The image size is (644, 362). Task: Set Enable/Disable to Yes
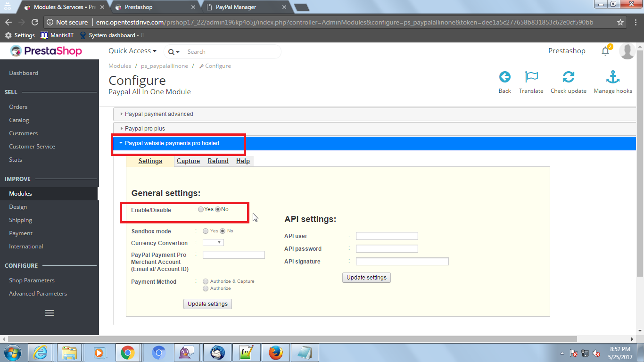[201, 209]
